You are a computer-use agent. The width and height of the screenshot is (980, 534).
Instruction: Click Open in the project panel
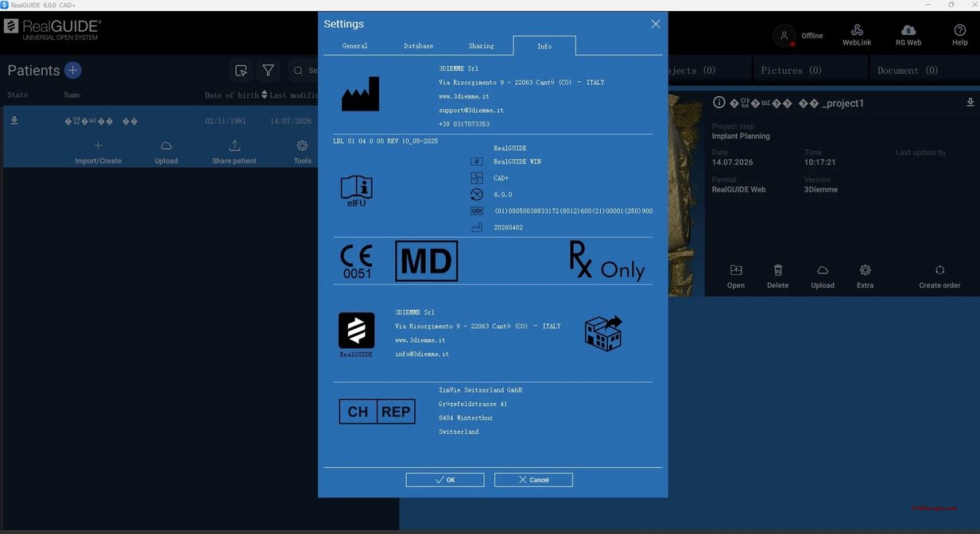pos(736,277)
